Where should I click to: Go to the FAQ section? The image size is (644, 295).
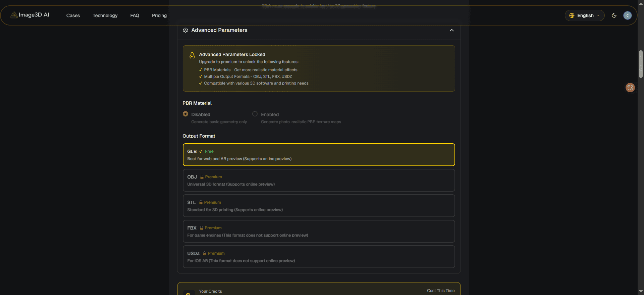coord(134,15)
